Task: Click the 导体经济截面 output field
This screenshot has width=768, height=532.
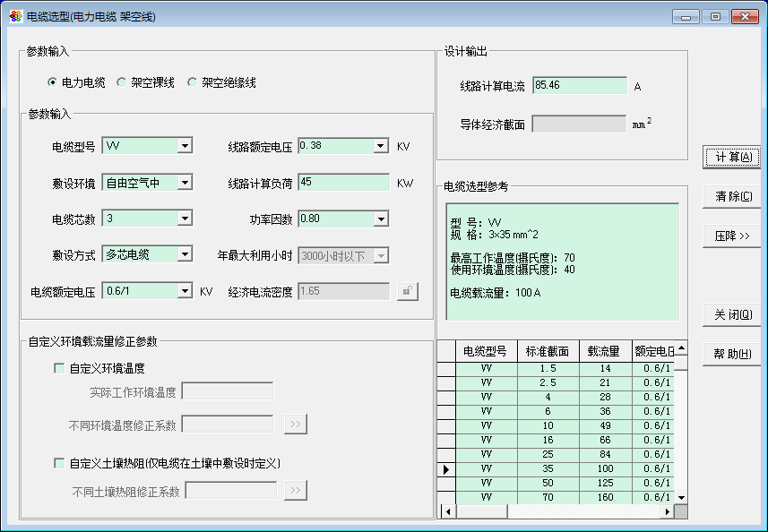Action: (579, 124)
